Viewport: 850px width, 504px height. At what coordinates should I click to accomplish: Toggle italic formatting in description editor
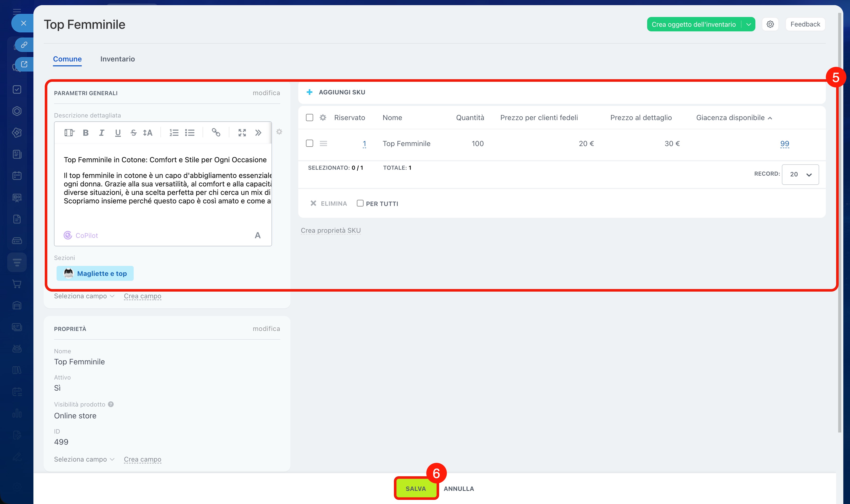(x=102, y=133)
